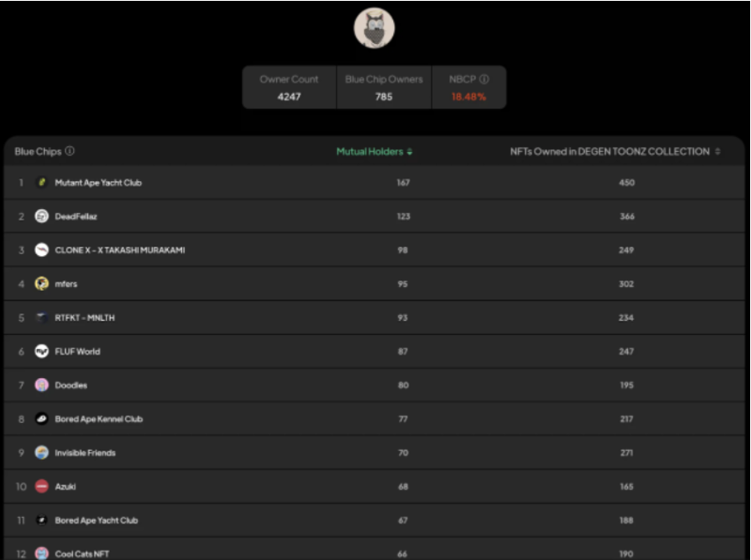Click the Doodles collection icon

tap(41, 385)
